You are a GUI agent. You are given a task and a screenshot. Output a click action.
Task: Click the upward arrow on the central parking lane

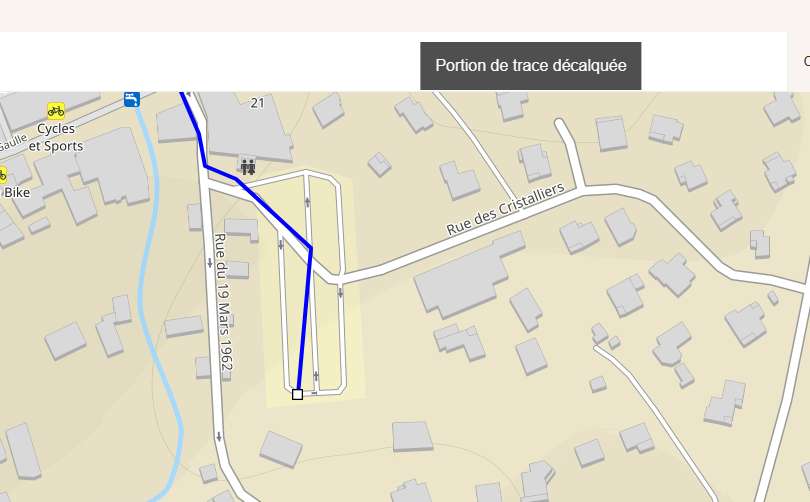tap(307, 201)
